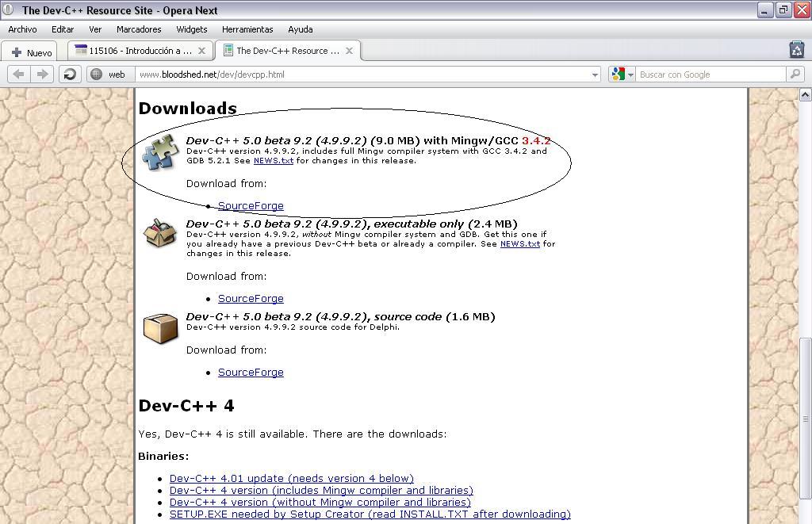Open the search engine selector dropdown
Image resolution: width=812 pixels, height=524 pixels.
point(630,75)
